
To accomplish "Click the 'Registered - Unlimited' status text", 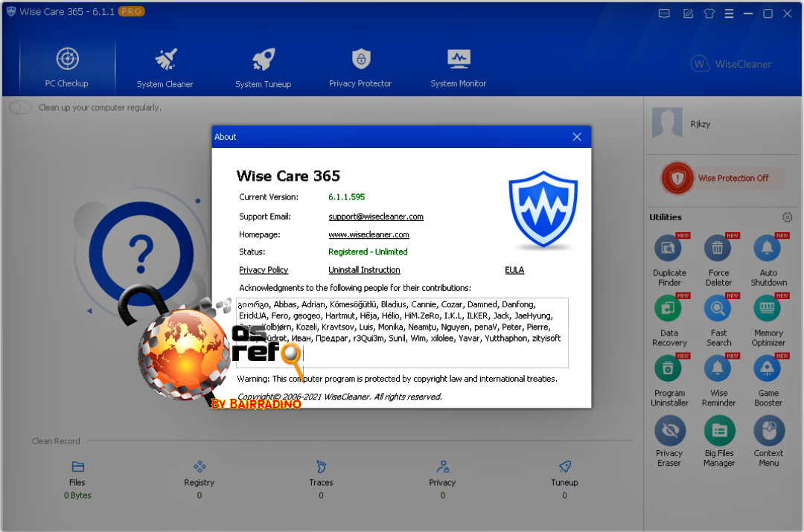I will pos(368,252).
